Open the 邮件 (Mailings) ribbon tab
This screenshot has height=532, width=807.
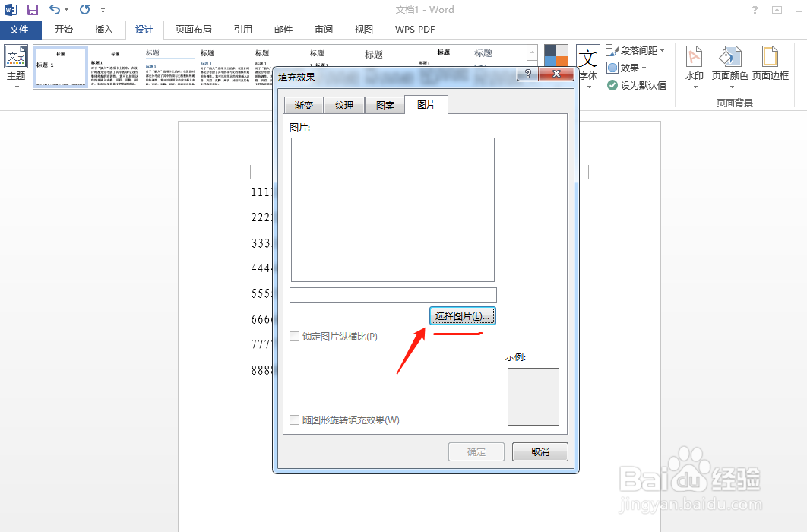[x=283, y=29]
